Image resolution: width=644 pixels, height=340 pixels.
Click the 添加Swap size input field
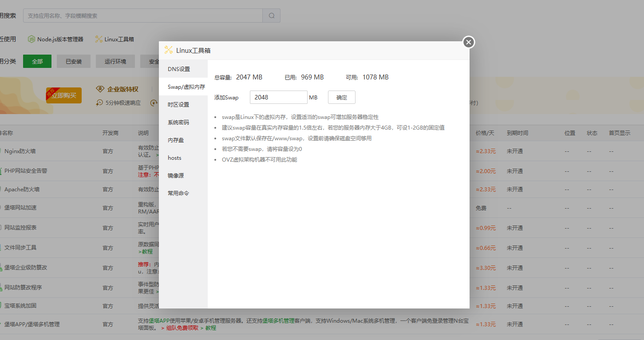coord(278,97)
